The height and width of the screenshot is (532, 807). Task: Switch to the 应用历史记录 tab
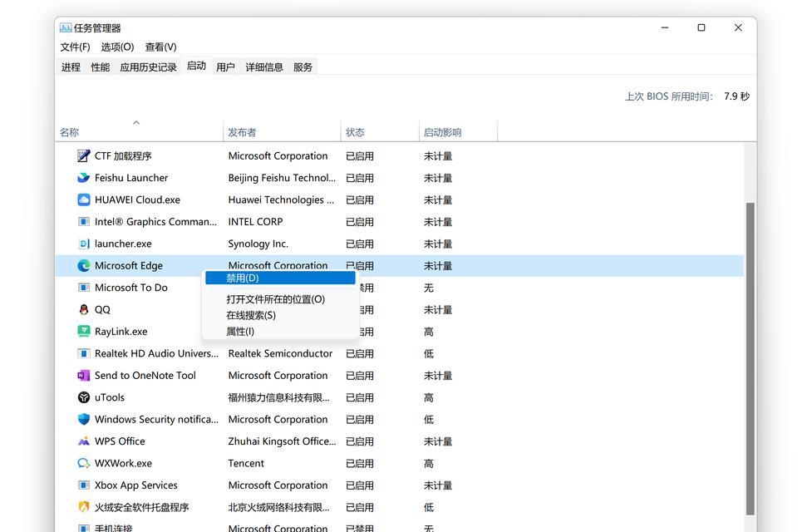(x=148, y=67)
